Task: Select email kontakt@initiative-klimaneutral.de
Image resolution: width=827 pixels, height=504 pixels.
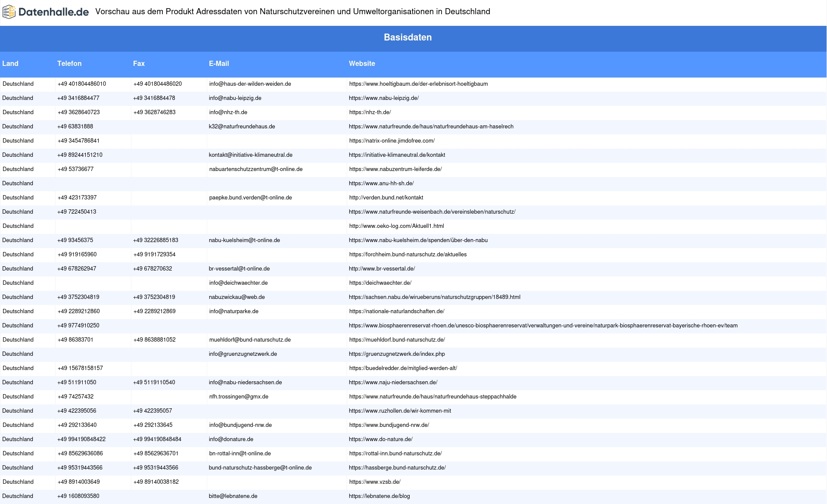Action: click(251, 155)
